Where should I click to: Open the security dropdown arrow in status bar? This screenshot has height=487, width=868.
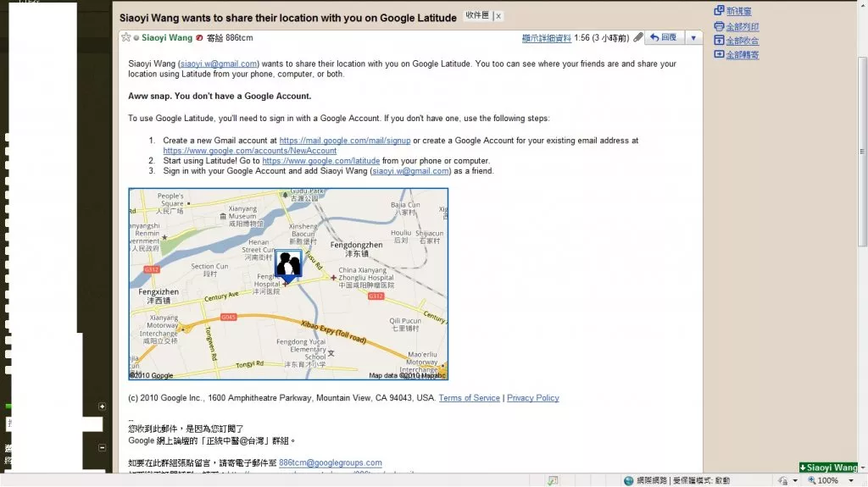795,481
